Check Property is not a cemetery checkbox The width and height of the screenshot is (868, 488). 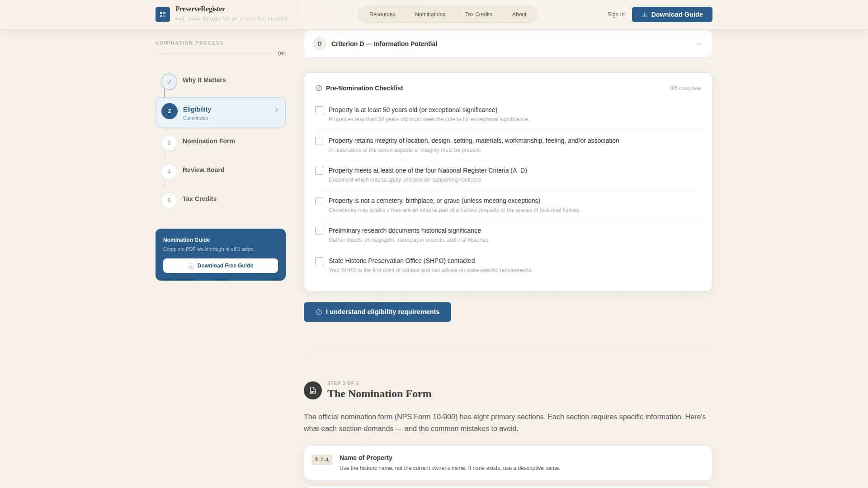(319, 201)
